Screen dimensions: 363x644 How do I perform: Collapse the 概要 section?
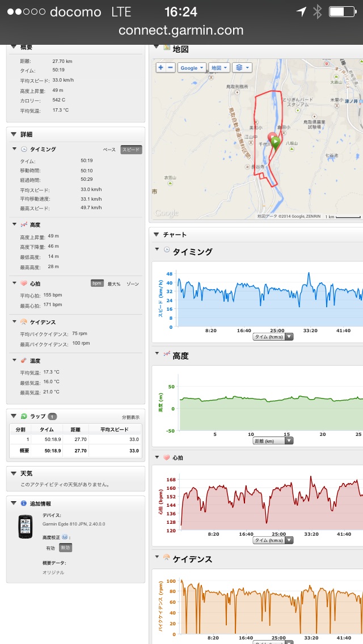(14, 47)
